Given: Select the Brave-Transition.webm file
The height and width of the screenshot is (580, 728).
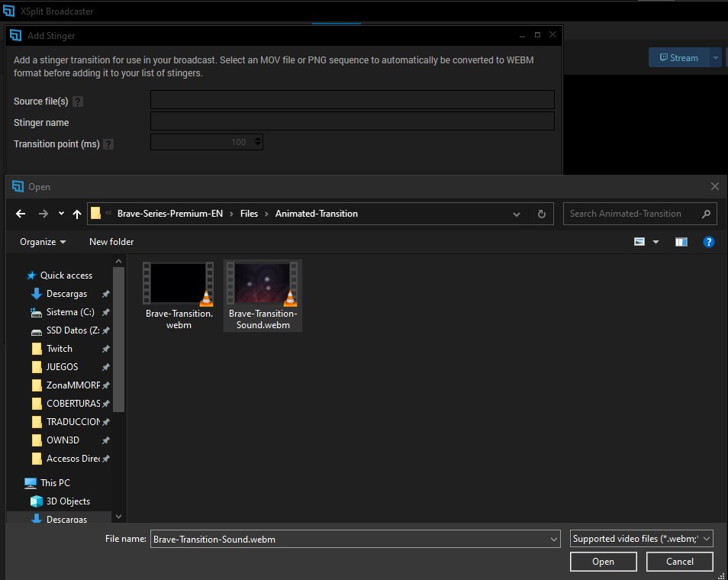Looking at the screenshot, I should pyautogui.click(x=179, y=296).
